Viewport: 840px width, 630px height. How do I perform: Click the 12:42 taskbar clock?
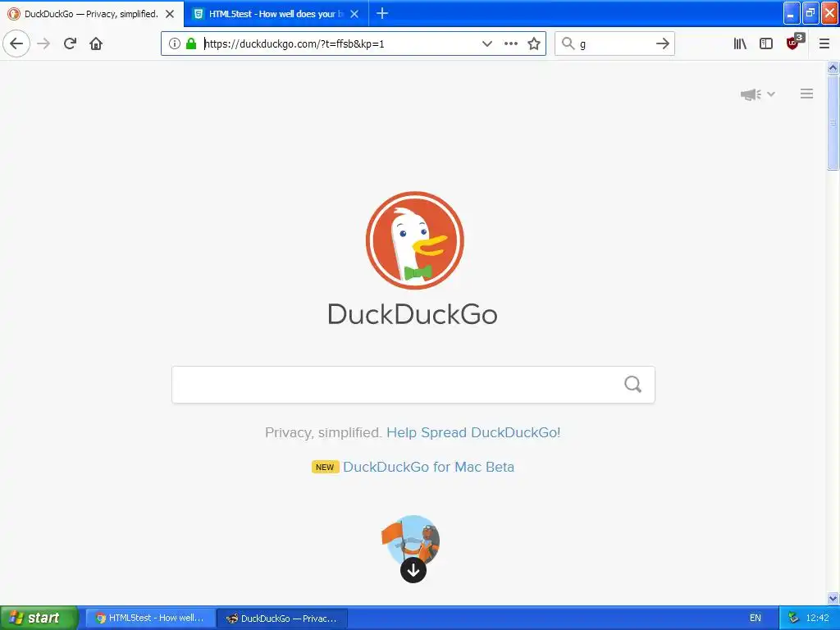pos(818,618)
